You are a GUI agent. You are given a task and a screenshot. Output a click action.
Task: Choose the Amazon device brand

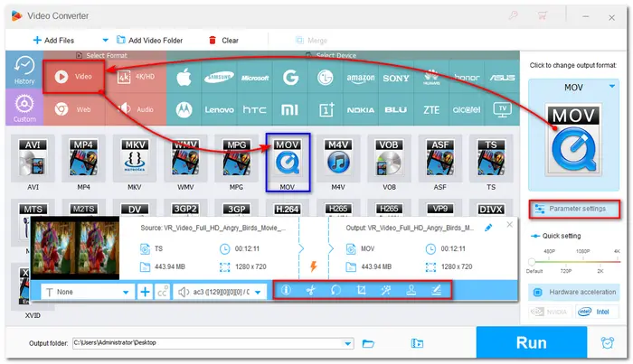click(x=361, y=77)
